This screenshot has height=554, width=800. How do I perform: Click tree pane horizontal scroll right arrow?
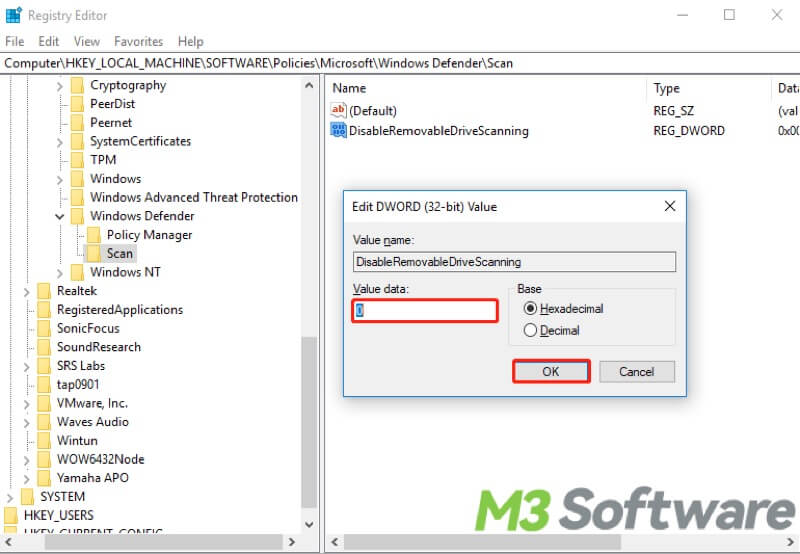tap(292, 542)
